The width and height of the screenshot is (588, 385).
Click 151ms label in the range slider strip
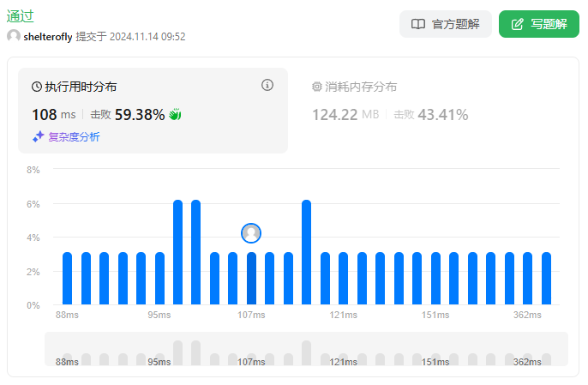click(435, 362)
